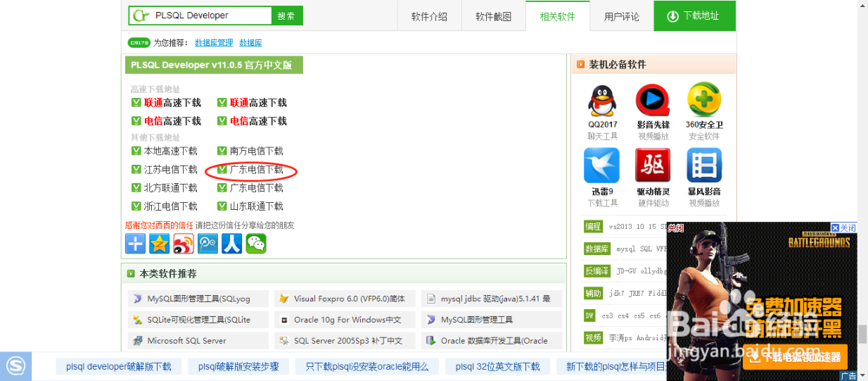
Task: Click the page vertical scrollbar thumb
Action: [x=861, y=334]
